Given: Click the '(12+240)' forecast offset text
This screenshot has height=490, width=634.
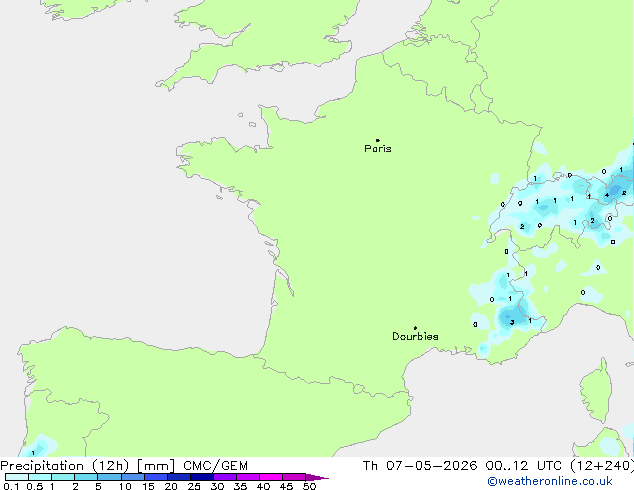Looking at the screenshot, I should 602,466.
